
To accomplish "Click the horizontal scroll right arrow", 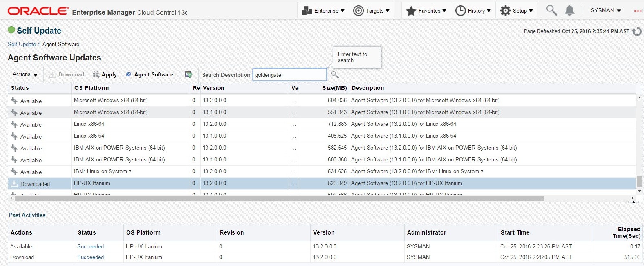I will (x=633, y=199).
